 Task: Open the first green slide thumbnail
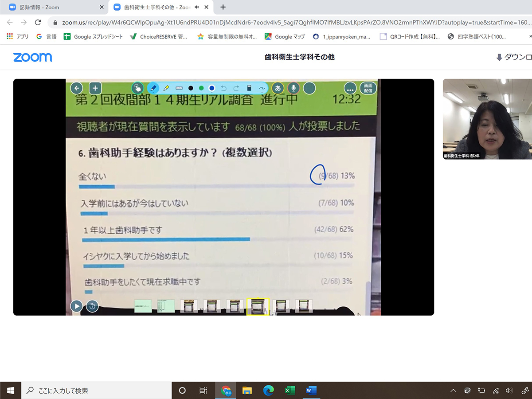tap(143, 306)
